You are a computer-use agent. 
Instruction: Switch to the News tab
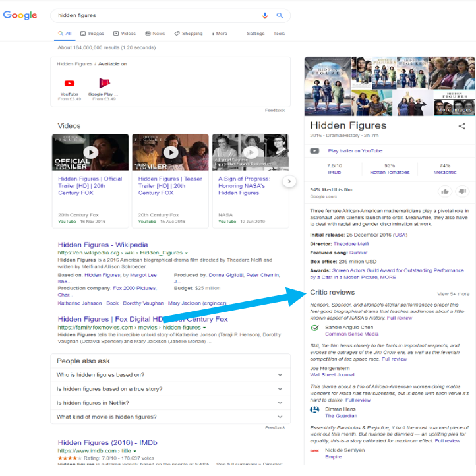click(155, 34)
